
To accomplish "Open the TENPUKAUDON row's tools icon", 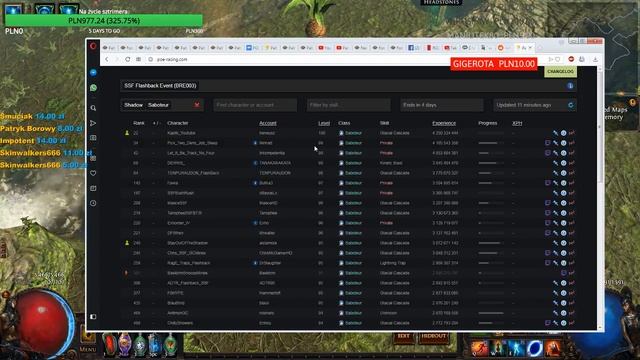I will pos(556,173).
